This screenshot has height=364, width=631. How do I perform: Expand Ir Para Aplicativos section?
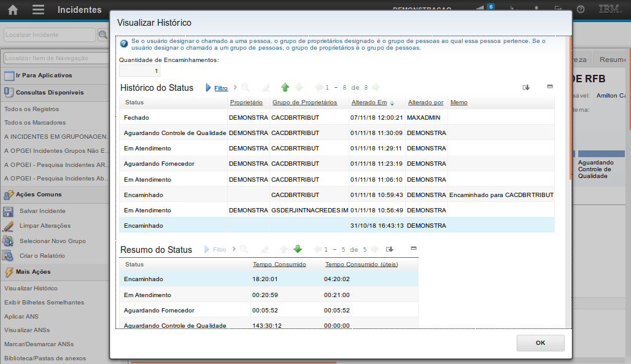pos(55,76)
